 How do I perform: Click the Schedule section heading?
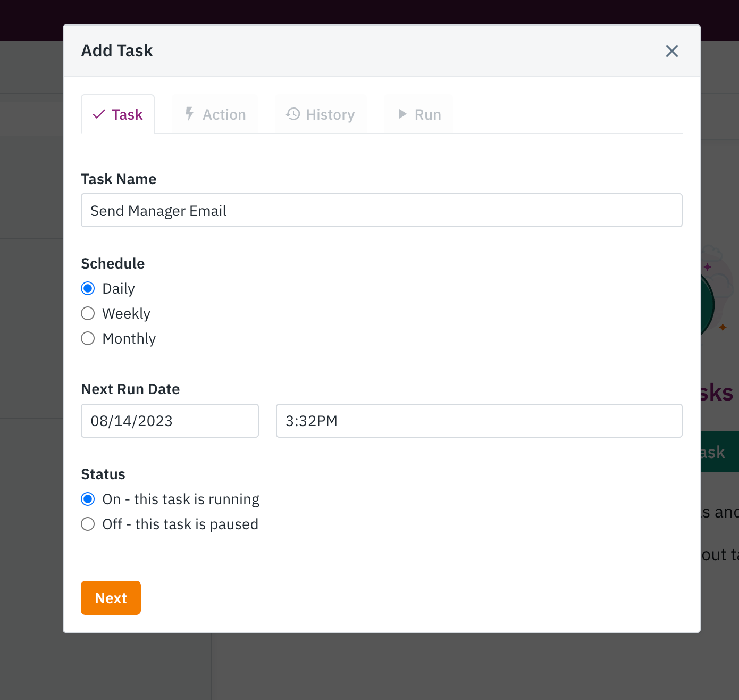click(113, 263)
